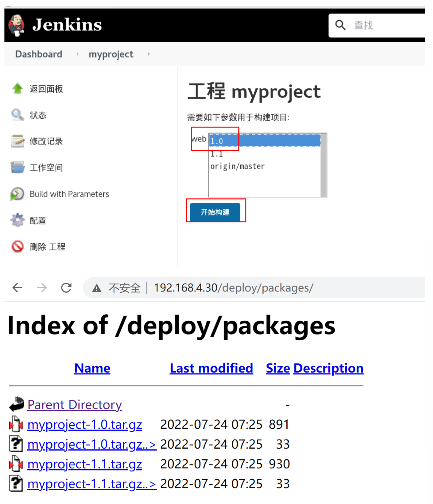Open the Dashboard breadcrumb
The width and height of the screenshot is (433, 504).
(x=39, y=54)
